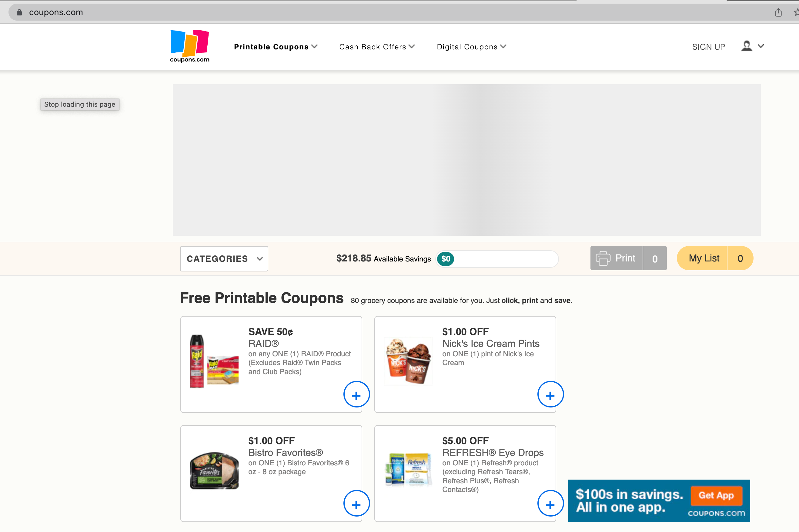Viewport: 799px width, 532px height.
Task: Open the Printable Coupons menu
Action: 276,47
